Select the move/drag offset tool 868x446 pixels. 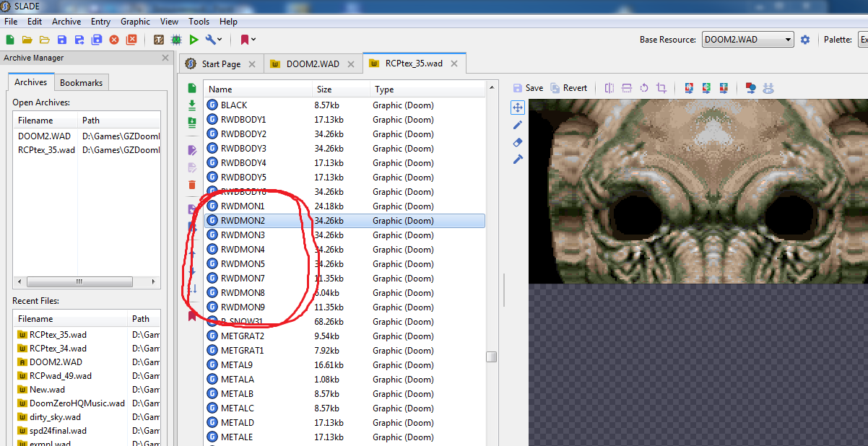[x=517, y=108]
